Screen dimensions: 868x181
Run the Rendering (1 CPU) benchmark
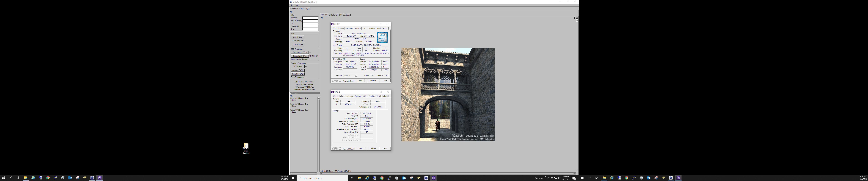(x=300, y=52)
